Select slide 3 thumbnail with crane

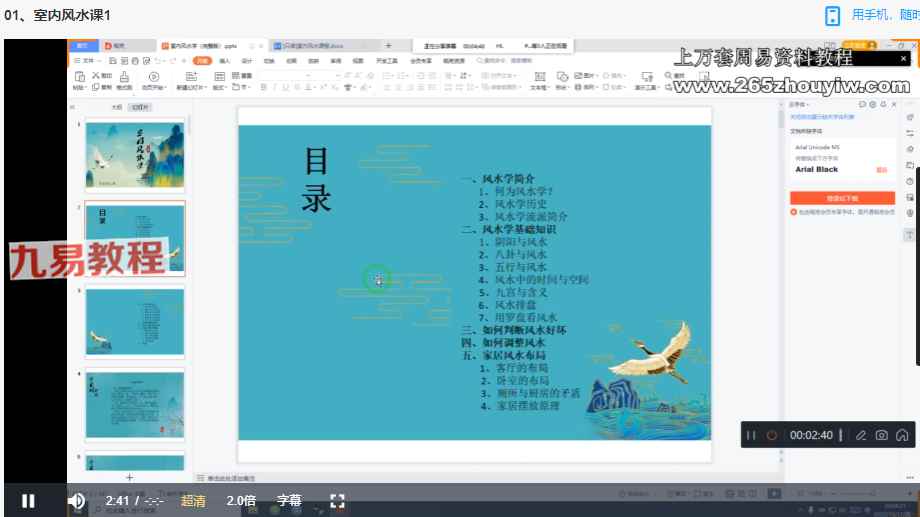pyautogui.click(x=135, y=322)
